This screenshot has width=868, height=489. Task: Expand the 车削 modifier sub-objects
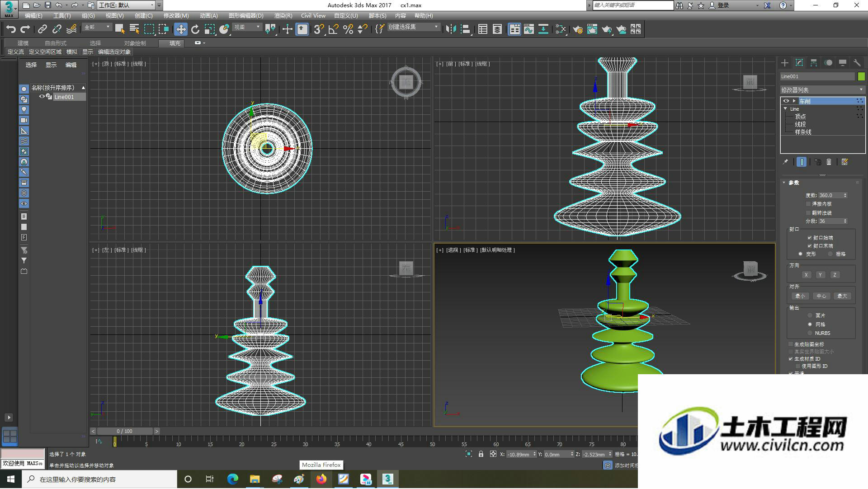794,101
